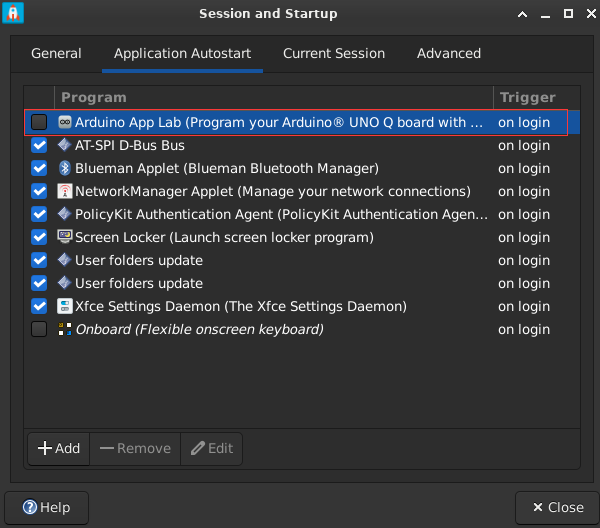Disable Blueman Applet autostart checkbox
Image resolution: width=600 pixels, height=528 pixels.
point(39,168)
